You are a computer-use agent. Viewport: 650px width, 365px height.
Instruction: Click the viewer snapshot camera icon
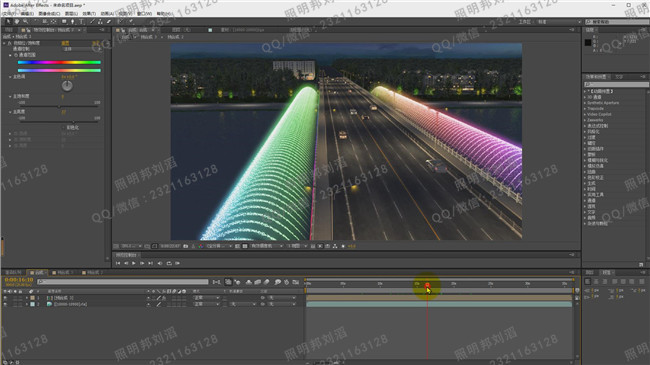tap(186, 246)
